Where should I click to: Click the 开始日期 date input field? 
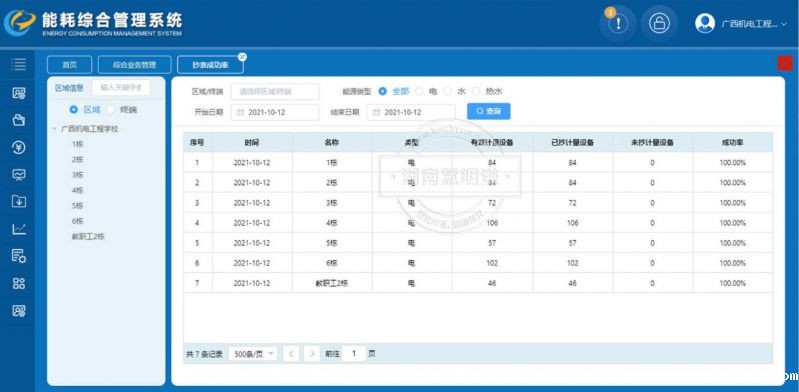pyautogui.click(x=275, y=112)
